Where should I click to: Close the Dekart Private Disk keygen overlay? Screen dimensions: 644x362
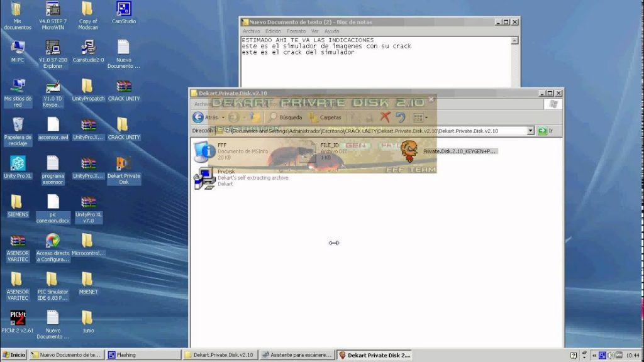pos(431,99)
